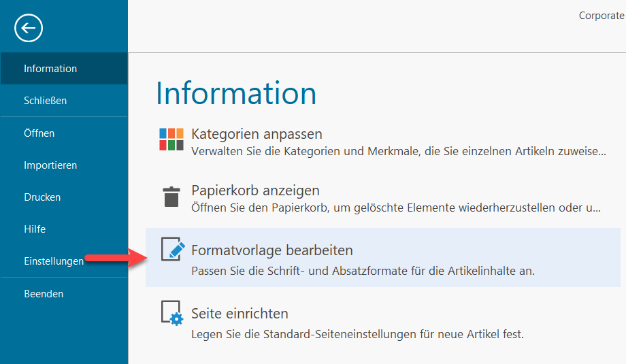Click the Kategorien anpassen heading
This screenshot has height=364, width=626.
pyautogui.click(x=257, y=134)
